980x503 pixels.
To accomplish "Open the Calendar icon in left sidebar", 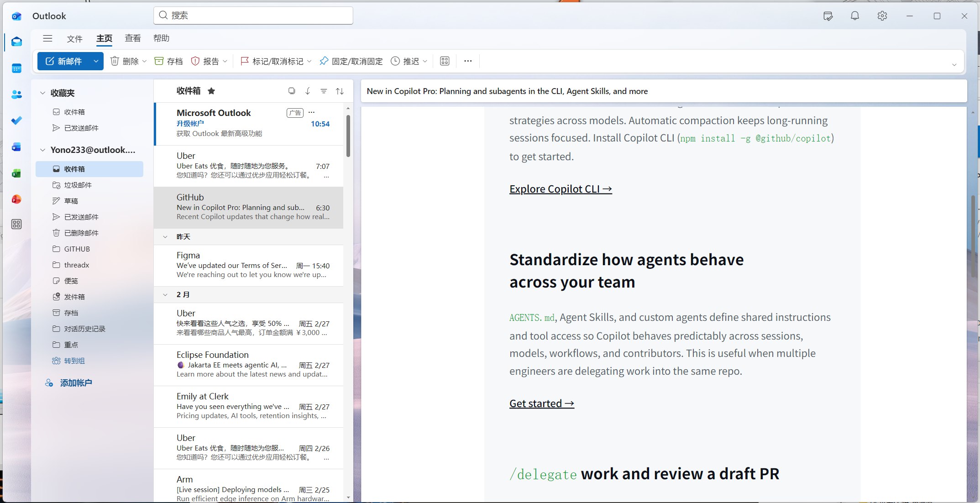I will (16, 68).
